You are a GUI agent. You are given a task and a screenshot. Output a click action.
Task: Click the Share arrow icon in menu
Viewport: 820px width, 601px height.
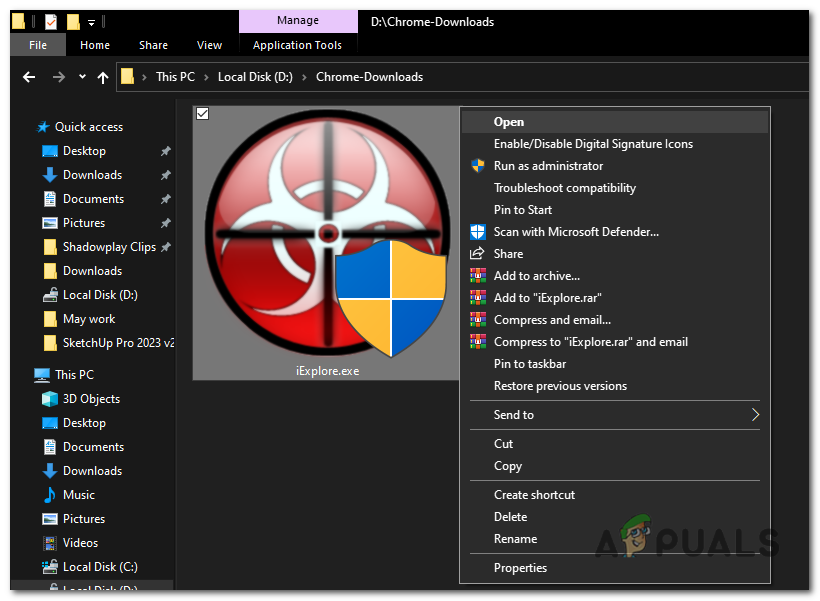pos(477,254)
